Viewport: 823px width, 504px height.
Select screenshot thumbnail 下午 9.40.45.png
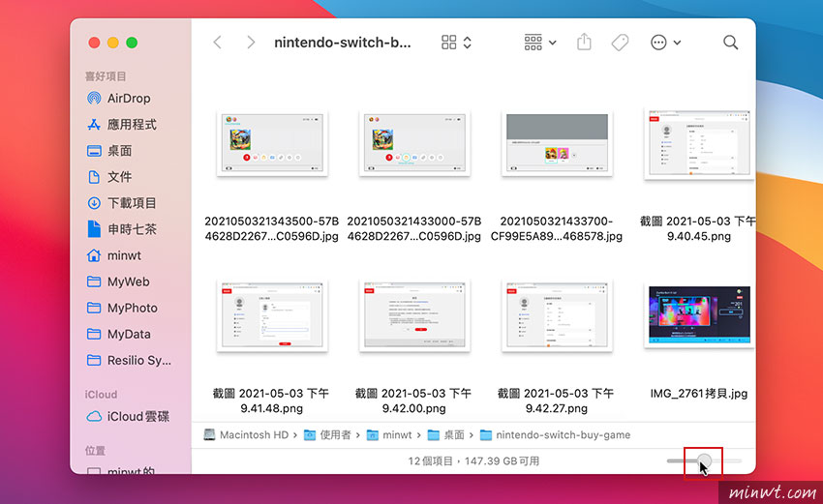point(699,143)
